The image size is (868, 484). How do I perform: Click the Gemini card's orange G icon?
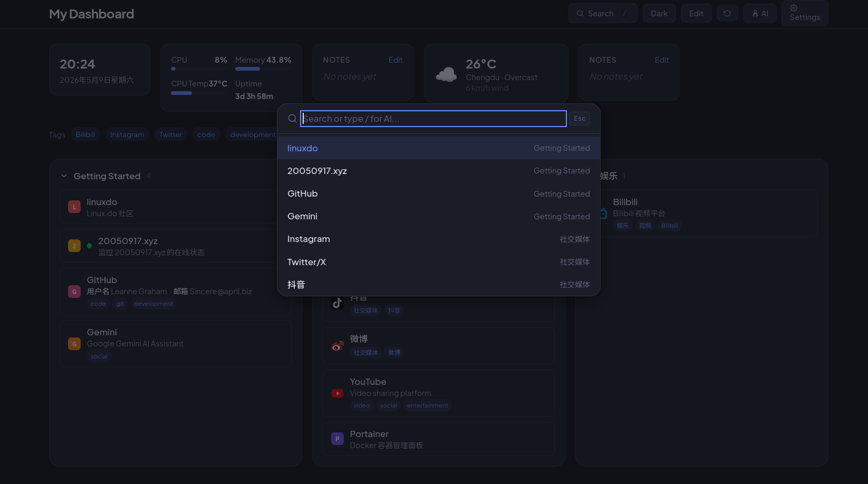pos(74,344)
